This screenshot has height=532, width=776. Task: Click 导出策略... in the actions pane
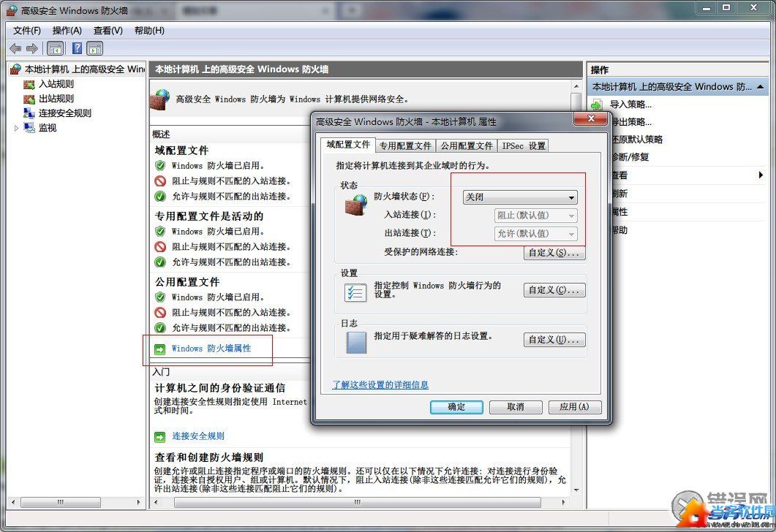[x=631, y=122]
